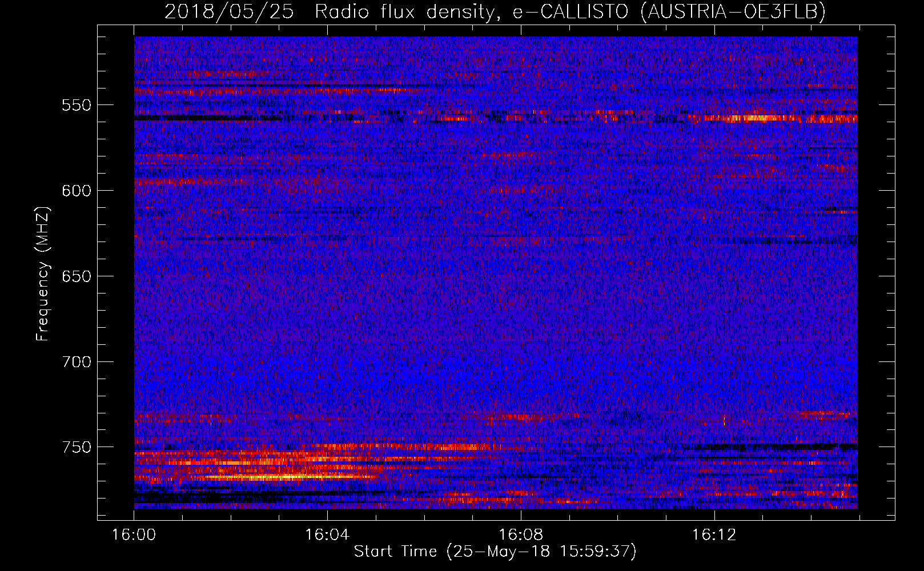Click the plot title e-CALLISTO (AUSTRIA-OE3FLB)

(x=669, y=11)
